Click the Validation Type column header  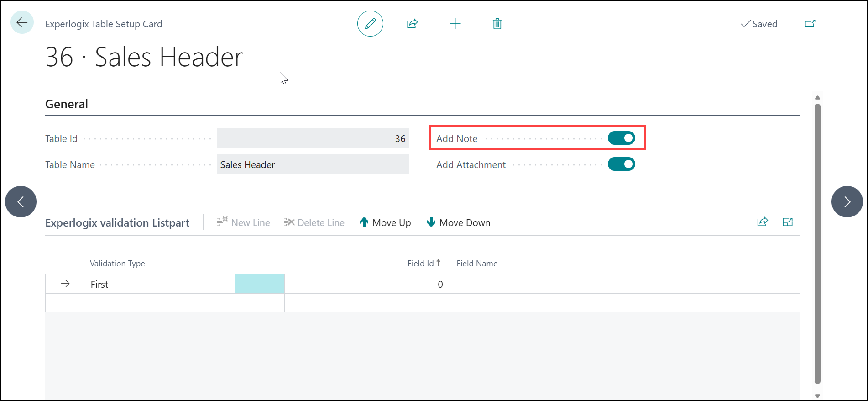tap(117, 263)
